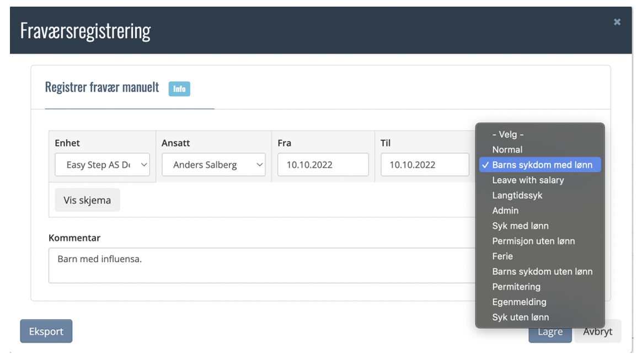Select Egenmelding from the dropdown list
Viewport: 642px width, 364px height.
coord(519,302)
